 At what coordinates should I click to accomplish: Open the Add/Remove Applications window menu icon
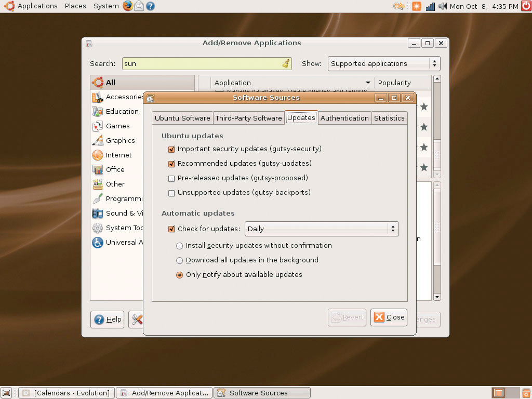pyautogui.click(x=89, y=44)
